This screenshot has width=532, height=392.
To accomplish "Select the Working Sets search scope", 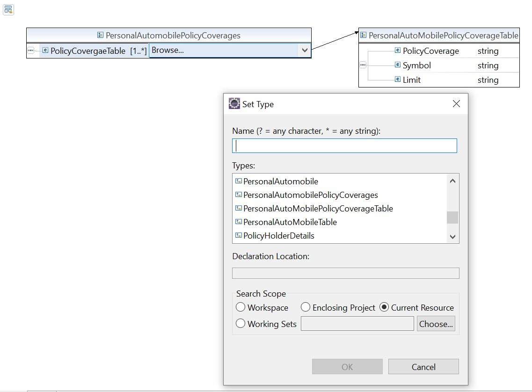I will 240,324.
